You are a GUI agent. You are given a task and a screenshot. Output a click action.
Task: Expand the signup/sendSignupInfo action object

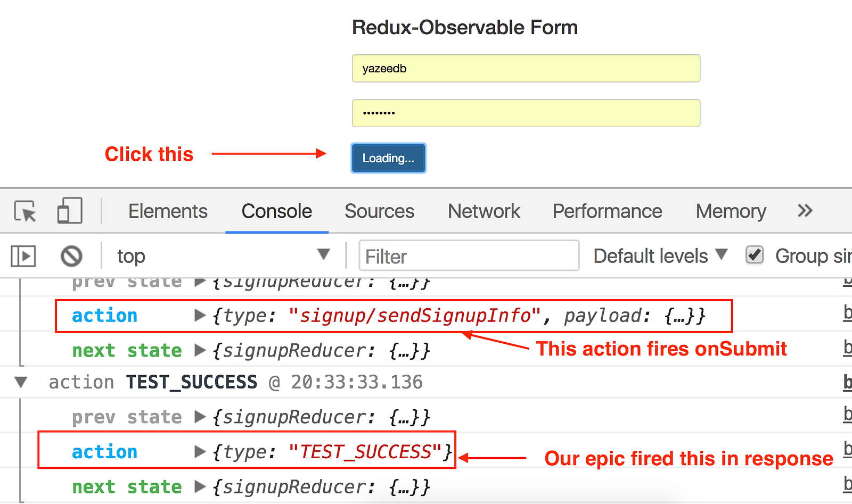click(x=200, y=316)
